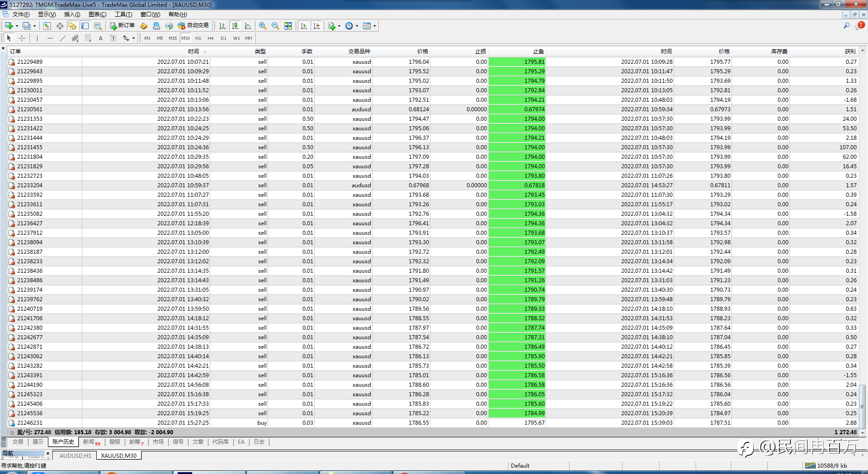
Task: Toggle the Navigator star-folder icon
Action: point(72,26)
